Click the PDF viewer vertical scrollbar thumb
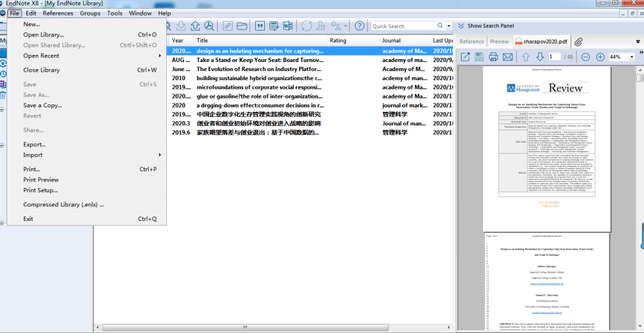 coord(639,79)
